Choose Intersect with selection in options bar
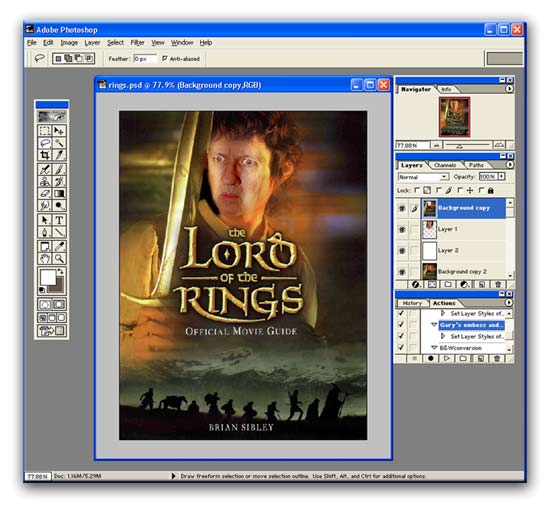The width and height of the screenshot is (550, 506). coord(90,58)
